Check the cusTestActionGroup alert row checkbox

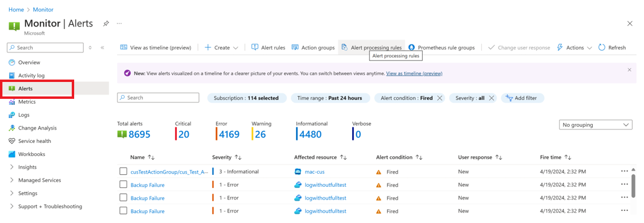pyautogui.click(x=123, y=171)
